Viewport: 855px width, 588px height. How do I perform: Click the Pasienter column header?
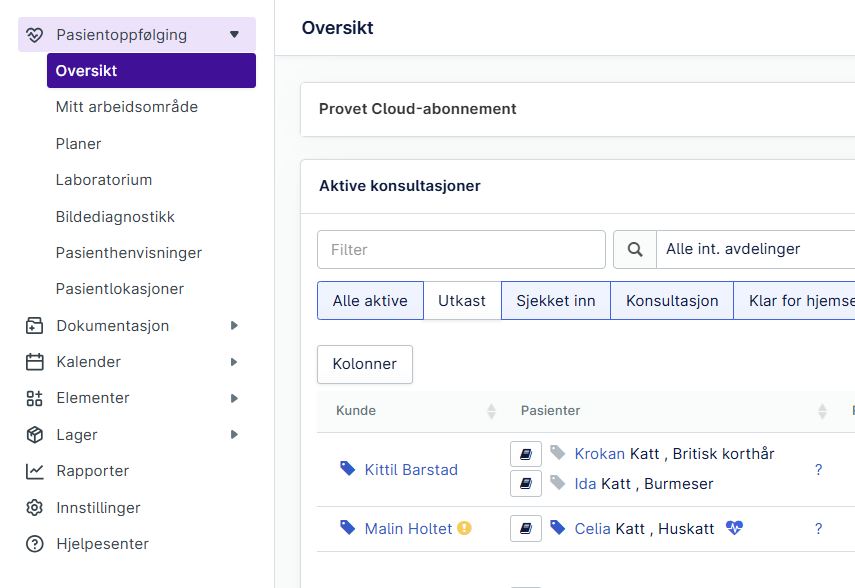550,411
